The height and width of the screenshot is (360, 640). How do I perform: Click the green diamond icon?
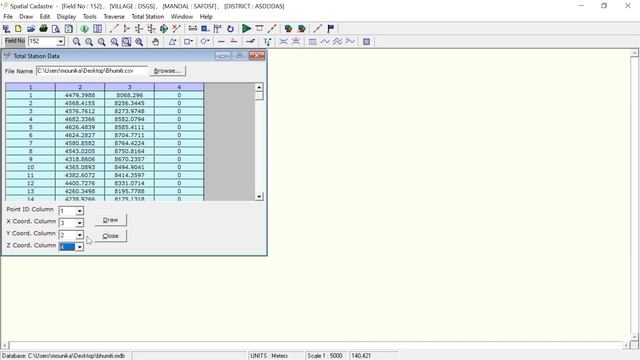pyautogui.click(x=164, y=29)
